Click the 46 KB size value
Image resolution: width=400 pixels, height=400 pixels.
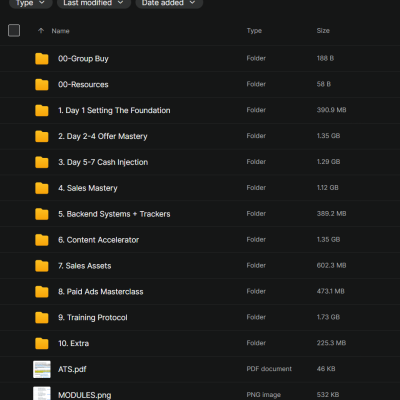326,369
